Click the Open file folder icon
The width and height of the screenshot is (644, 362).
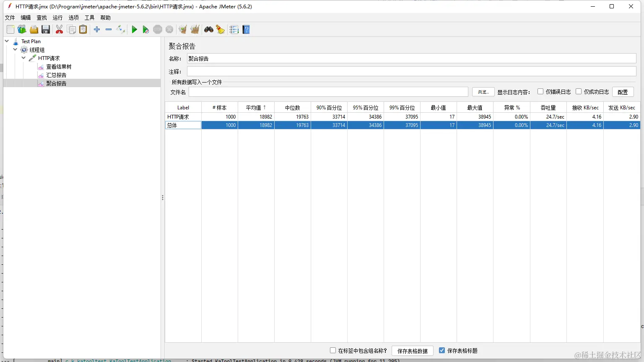pos(34,29)
